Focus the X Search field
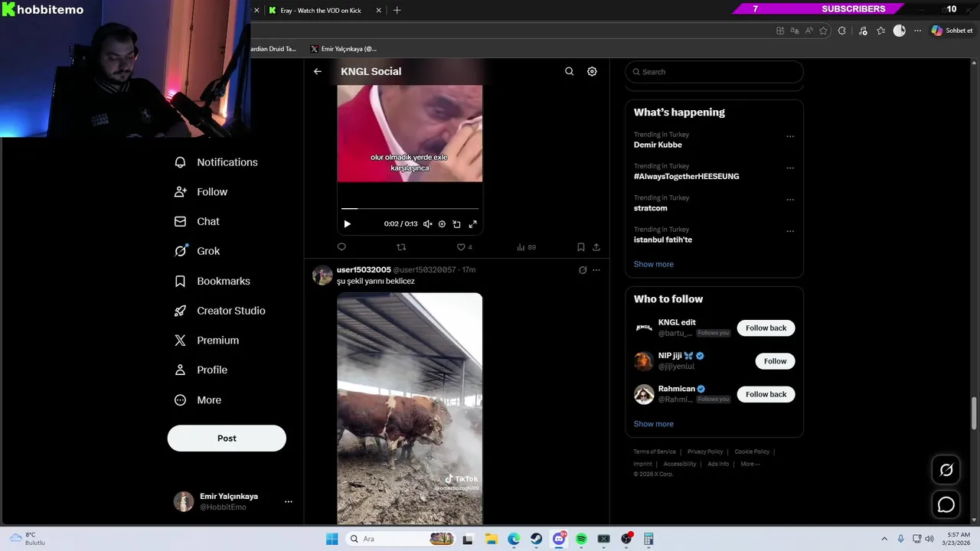 tap(714, 72)
